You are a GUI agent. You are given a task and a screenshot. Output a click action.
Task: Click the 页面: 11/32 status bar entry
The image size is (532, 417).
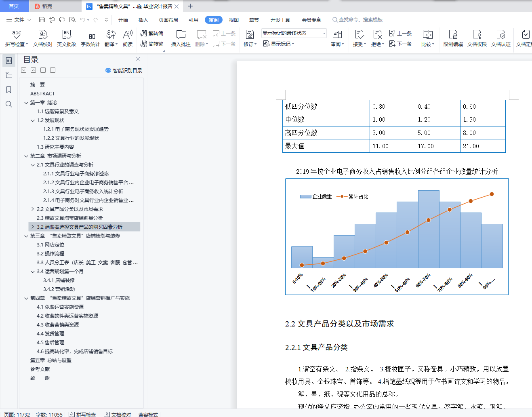(17, 414)
